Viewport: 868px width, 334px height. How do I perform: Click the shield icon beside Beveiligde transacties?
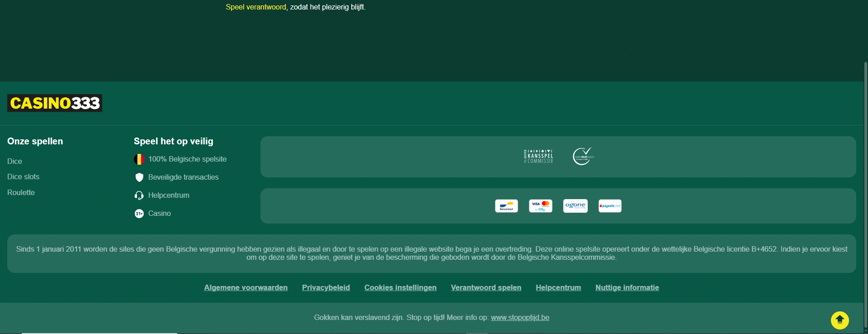(139, 177)
